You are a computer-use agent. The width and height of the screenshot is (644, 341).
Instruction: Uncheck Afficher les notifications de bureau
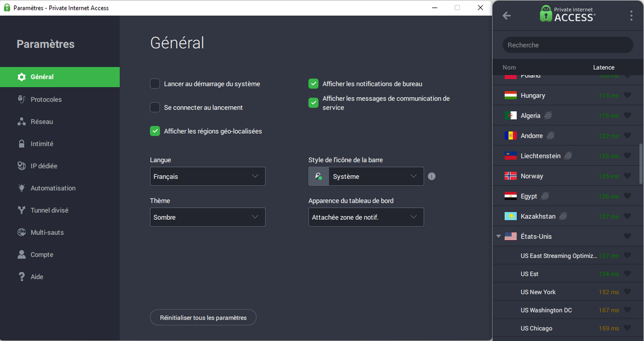coord(313,84)
